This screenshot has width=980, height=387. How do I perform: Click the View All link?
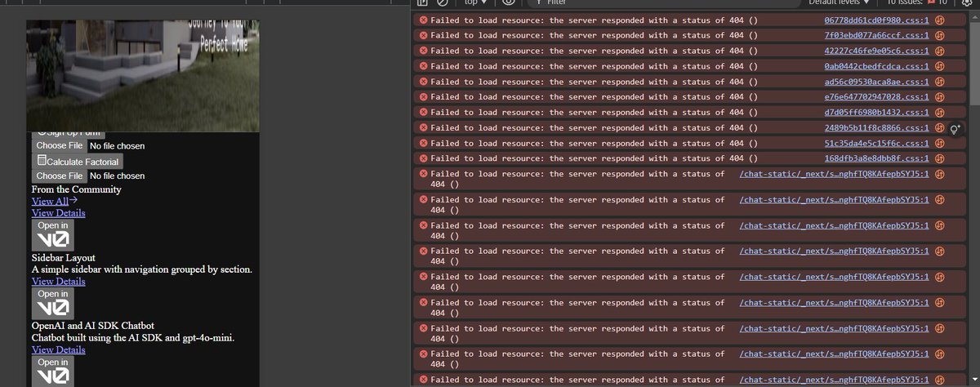point(54,201)
